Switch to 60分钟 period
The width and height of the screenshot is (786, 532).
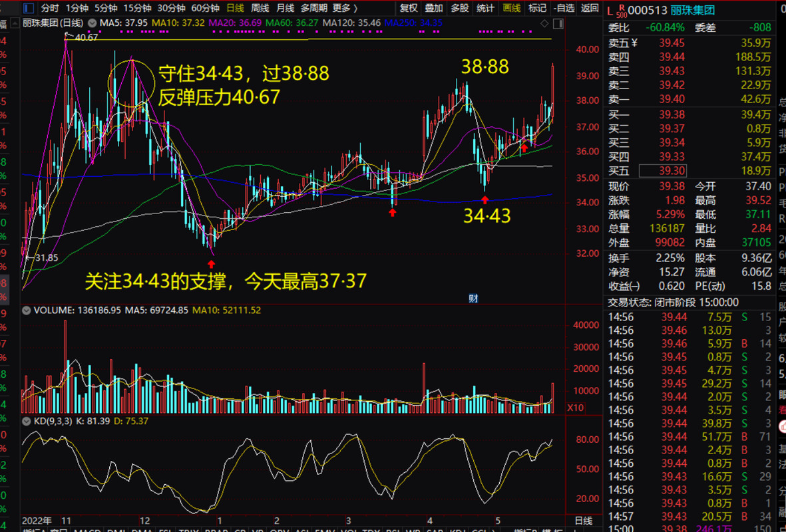(206, 8)
